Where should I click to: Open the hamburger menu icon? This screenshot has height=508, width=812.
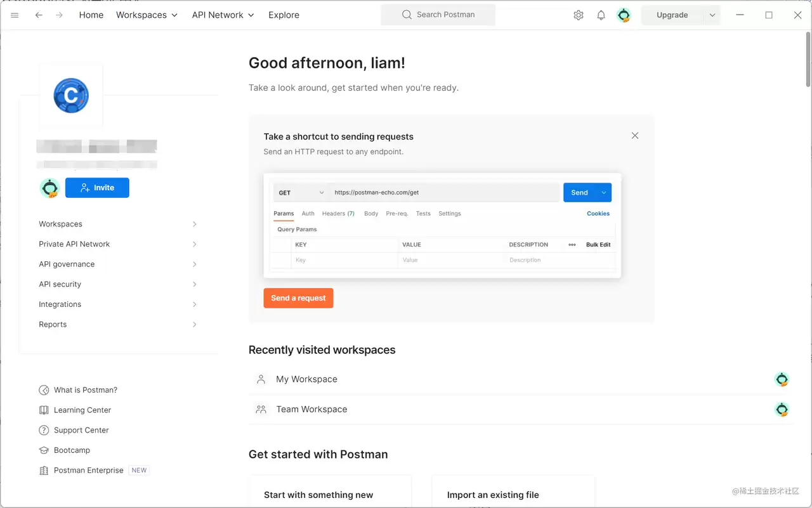pyautogui.click(x=15, y=15)
